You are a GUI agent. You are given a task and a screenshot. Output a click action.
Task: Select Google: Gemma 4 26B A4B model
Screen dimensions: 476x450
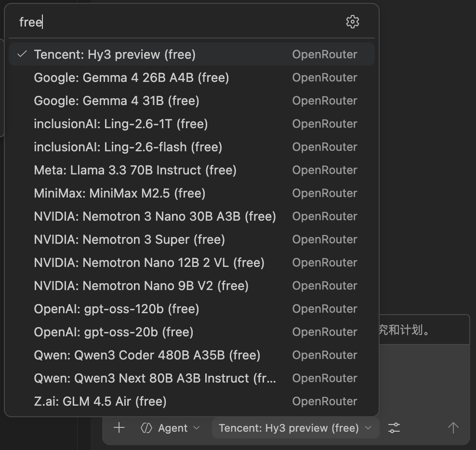[131, 78]
